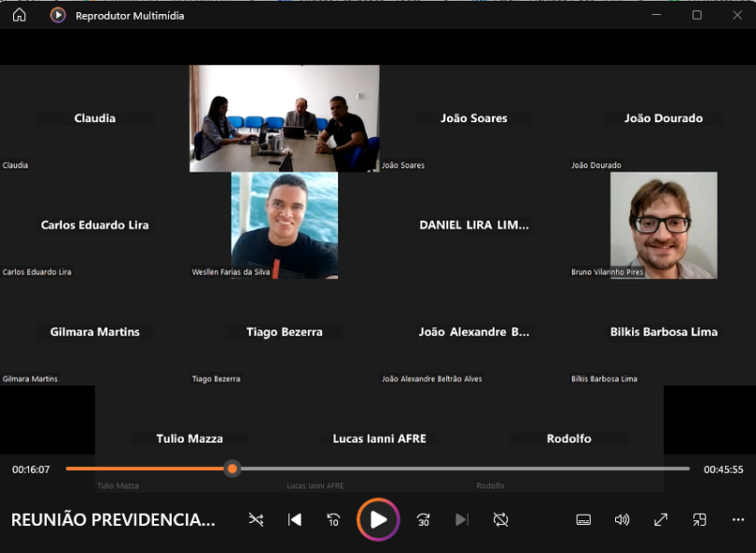756x553 pixels.
Task: Skip to the previous track
Action: click(x=295, y=519)
